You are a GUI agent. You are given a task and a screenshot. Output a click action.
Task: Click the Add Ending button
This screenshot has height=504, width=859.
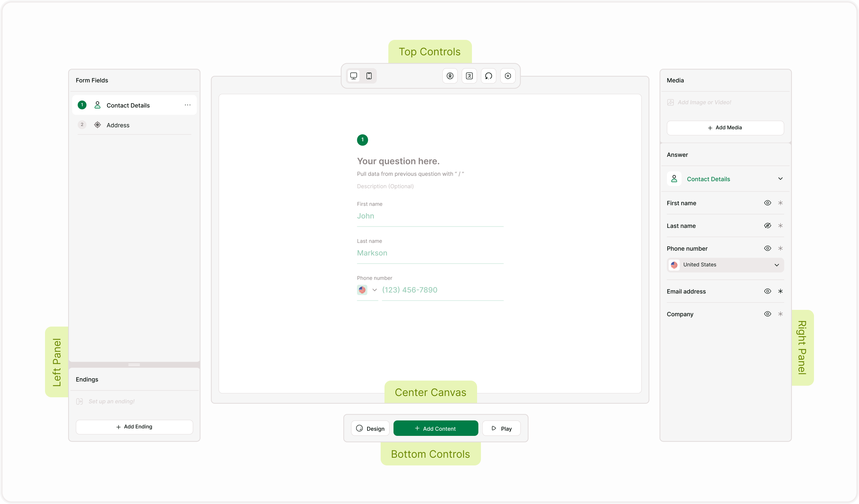click(x=134, y=427)
